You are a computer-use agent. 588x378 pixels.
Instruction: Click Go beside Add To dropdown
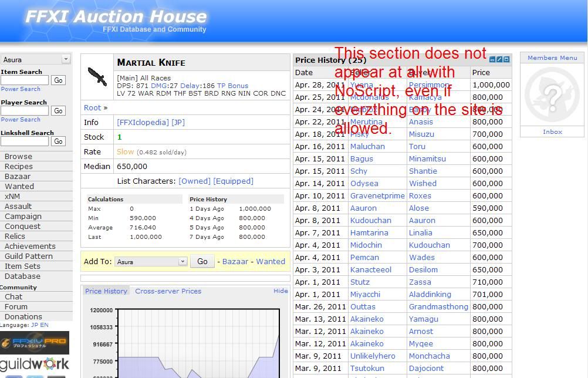point(202,261)
